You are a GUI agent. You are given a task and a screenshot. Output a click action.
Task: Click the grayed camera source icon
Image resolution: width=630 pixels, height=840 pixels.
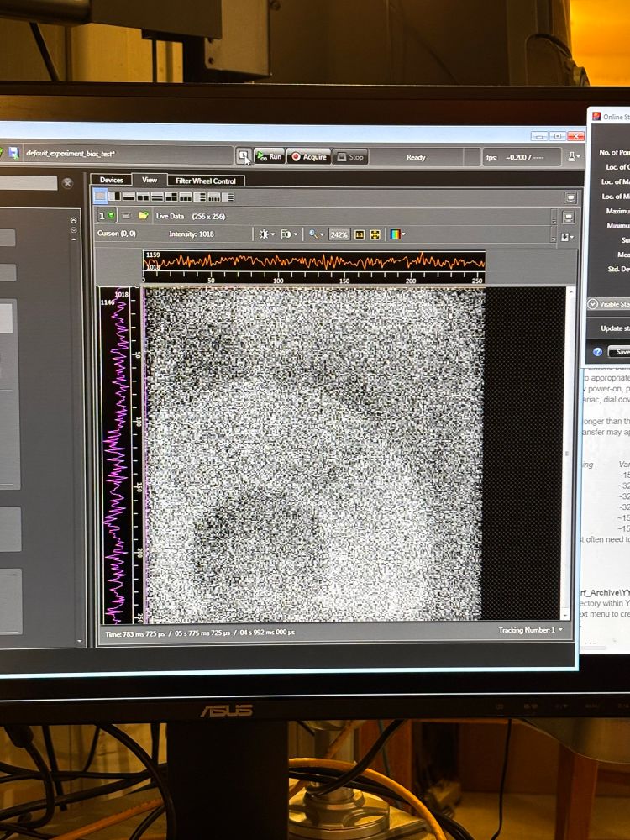[127, 215]
